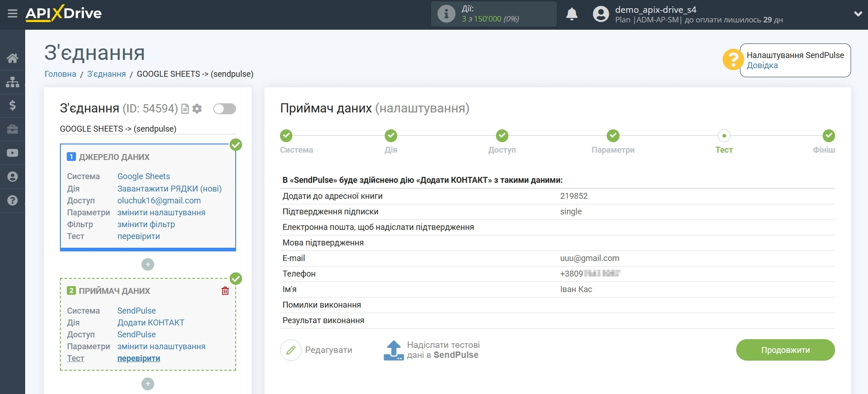
Task: Click the upload test data icon
Action: (394, 350)
